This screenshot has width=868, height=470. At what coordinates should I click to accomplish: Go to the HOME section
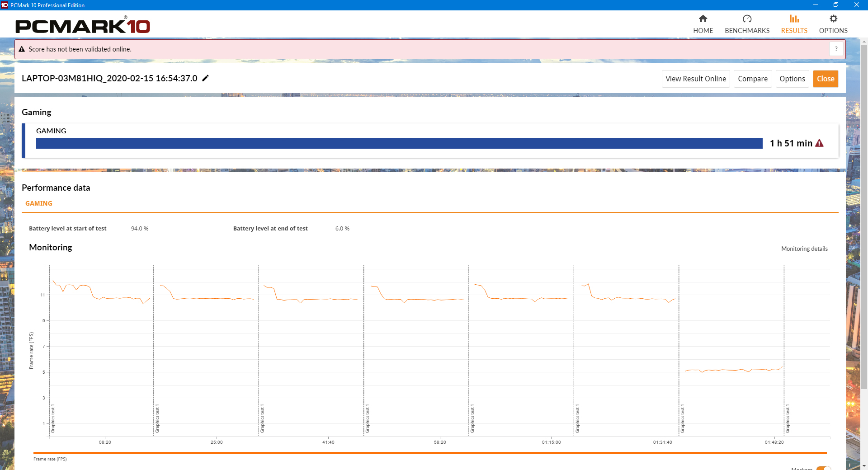point(703,24)
